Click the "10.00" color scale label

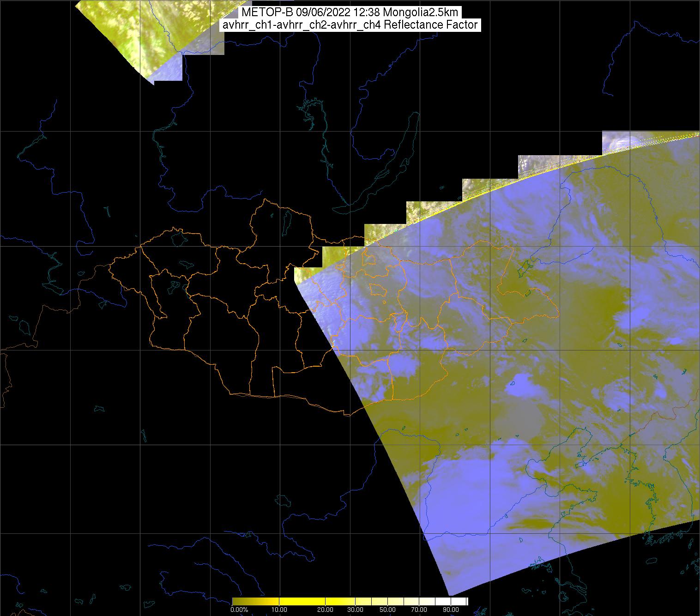point(280,610)
